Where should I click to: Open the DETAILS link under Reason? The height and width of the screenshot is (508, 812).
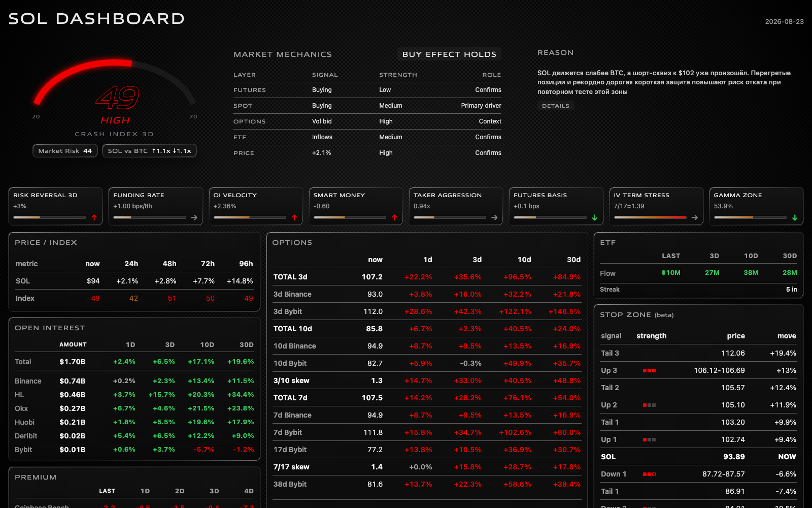(556, 106)
